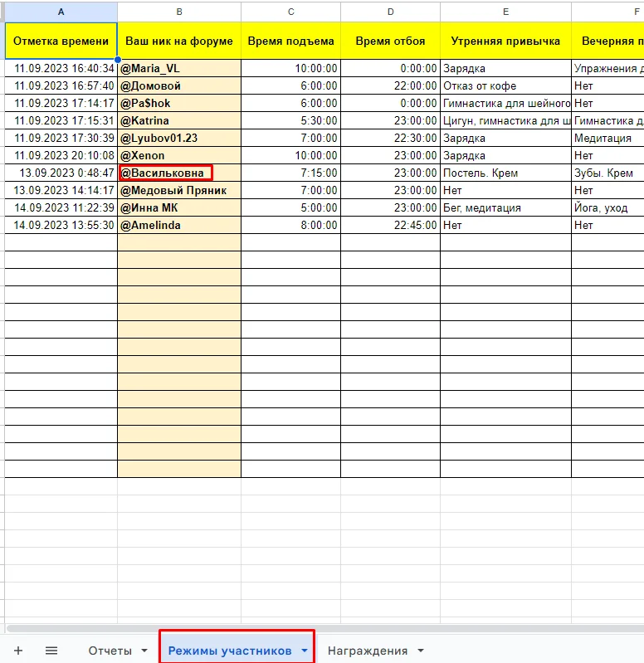Open the all sheets list icon

(x=51, y=651)
